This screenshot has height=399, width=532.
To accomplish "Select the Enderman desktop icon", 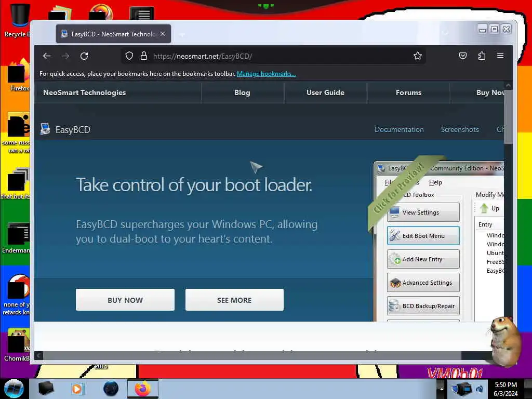I will click(x=16, y=237).
